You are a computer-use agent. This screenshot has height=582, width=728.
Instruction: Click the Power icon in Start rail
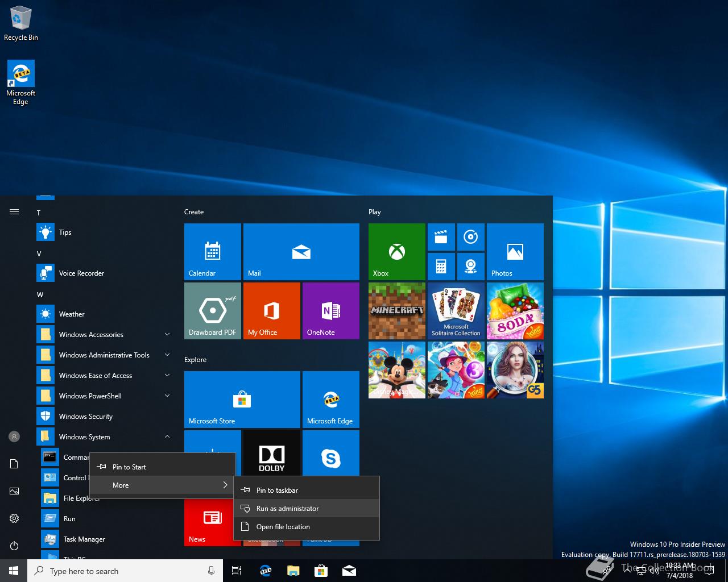14,546
